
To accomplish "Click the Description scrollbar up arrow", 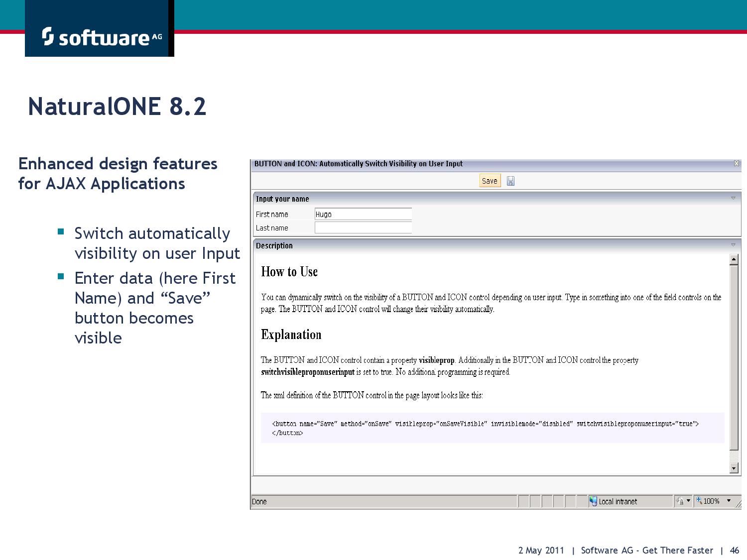I will coord(734,259).
